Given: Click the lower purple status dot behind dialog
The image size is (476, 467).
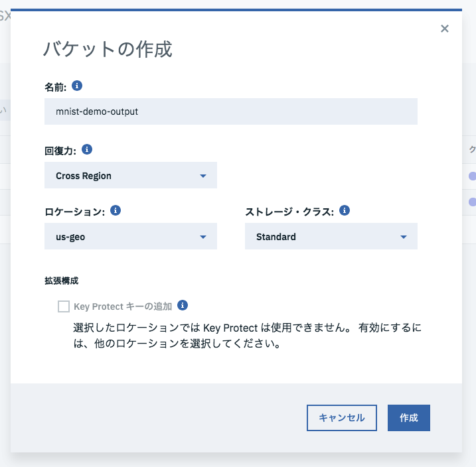Looking at the screenshot, I should [472, 202].
